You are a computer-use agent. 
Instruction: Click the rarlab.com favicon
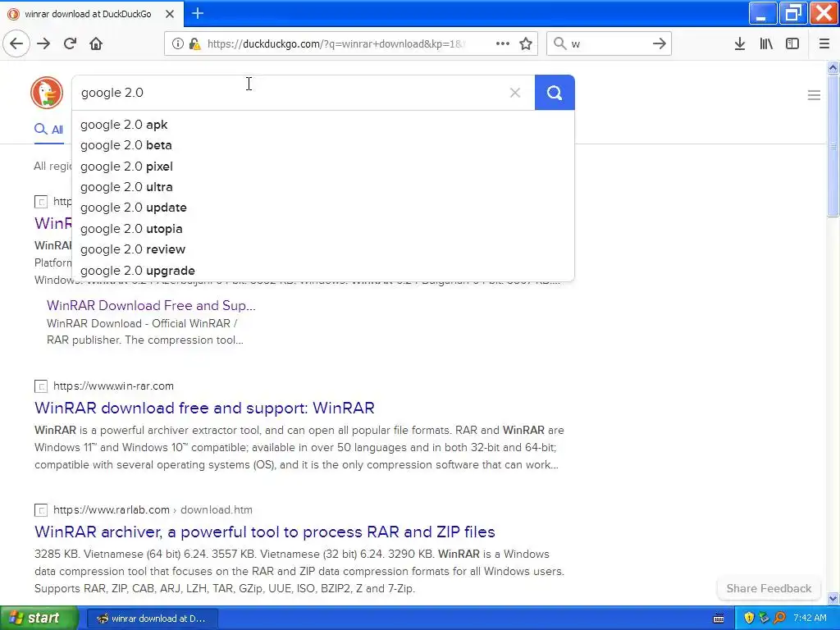pos(41,510)
